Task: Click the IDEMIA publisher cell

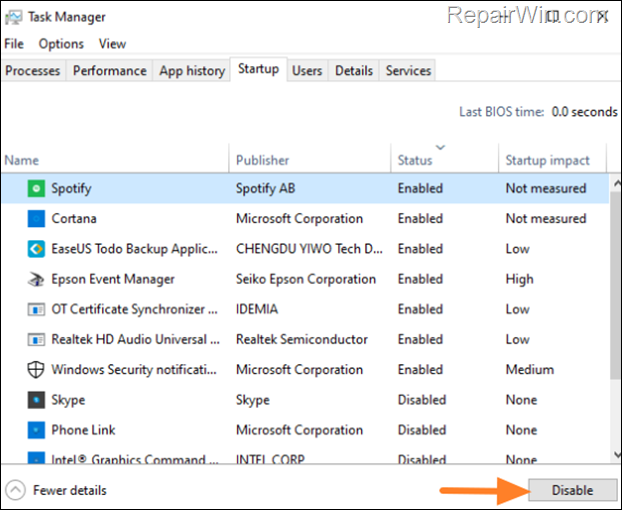Action: (257, 309)
